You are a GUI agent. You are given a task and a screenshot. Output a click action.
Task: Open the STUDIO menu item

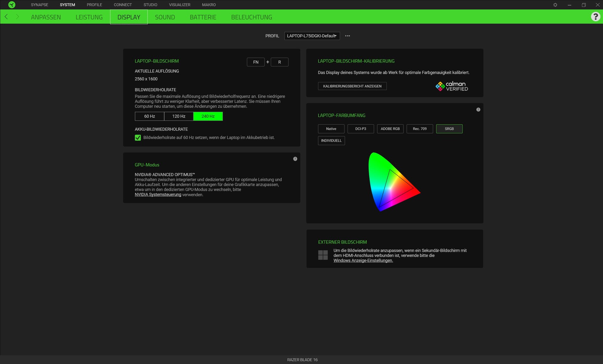150,5
